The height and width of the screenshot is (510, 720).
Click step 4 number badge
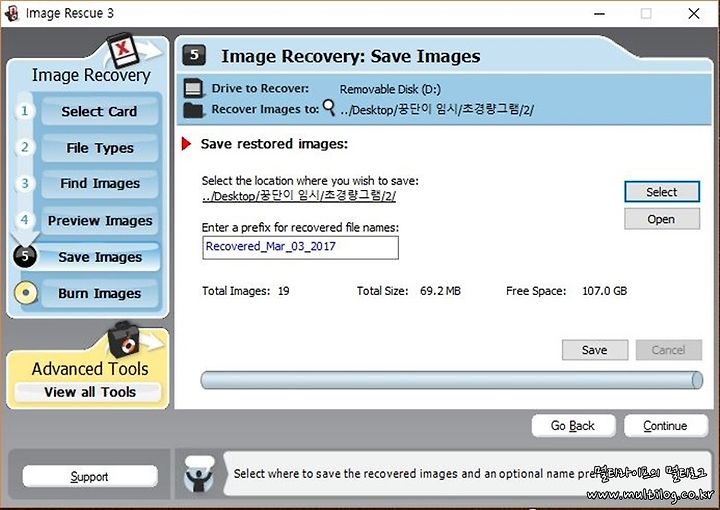pyautogui.click(x=24, y=219)
